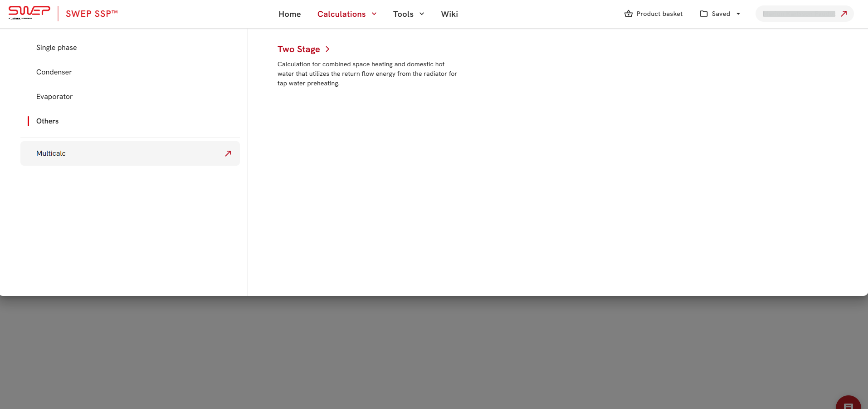Choose the Evaporator category
This screenshot has width=868, height=409.
54,97
